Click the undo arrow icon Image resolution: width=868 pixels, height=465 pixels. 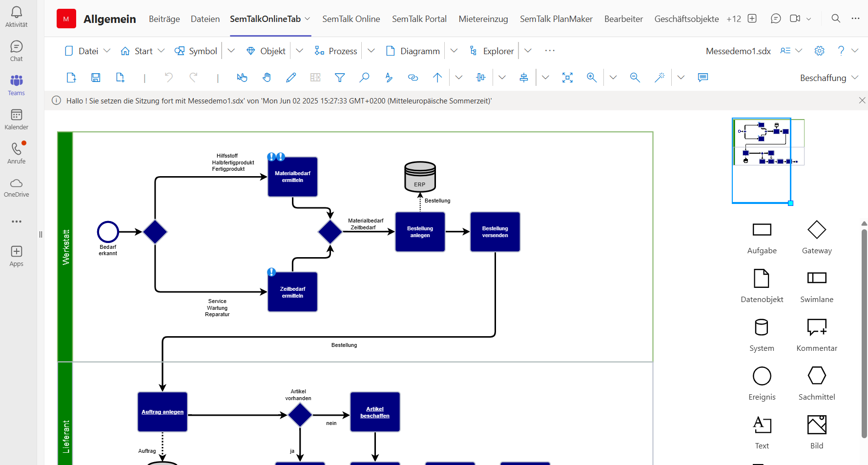169,77
